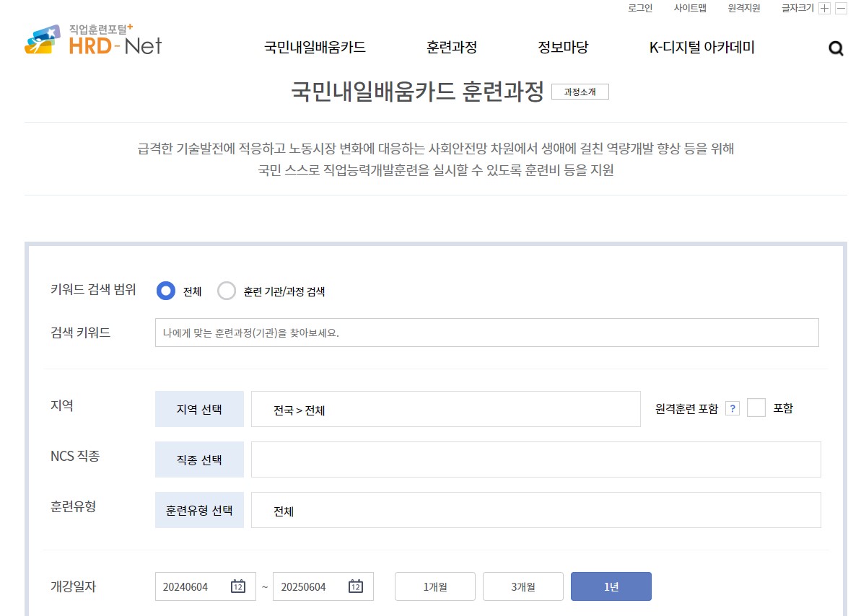Go to the 훈련과정 menu
The width and height of the screenshot is (861, 616).
coord(452,48)
